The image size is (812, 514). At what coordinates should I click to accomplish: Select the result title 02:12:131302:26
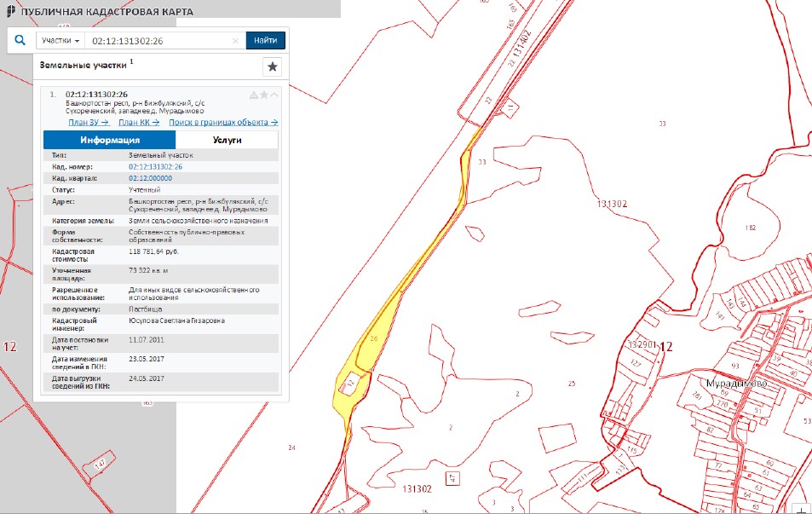click(x=96, y=95)
